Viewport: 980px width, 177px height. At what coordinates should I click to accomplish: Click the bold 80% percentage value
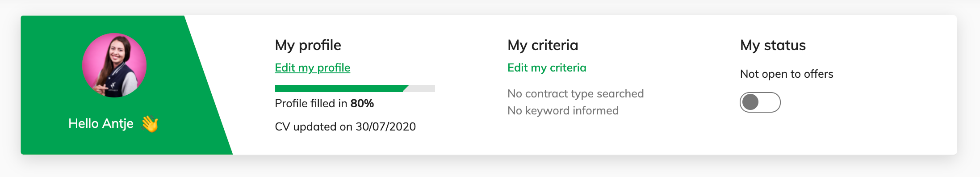(362, 103)
